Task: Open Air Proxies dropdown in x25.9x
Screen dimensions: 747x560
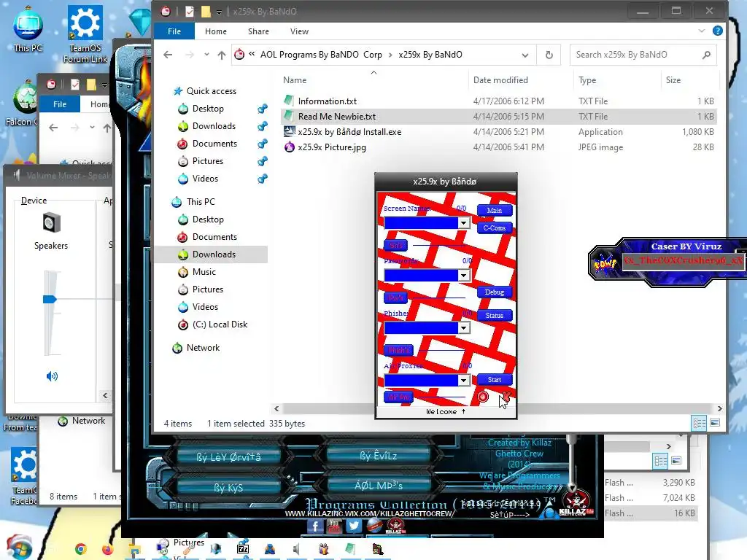Action: [463, 380]
